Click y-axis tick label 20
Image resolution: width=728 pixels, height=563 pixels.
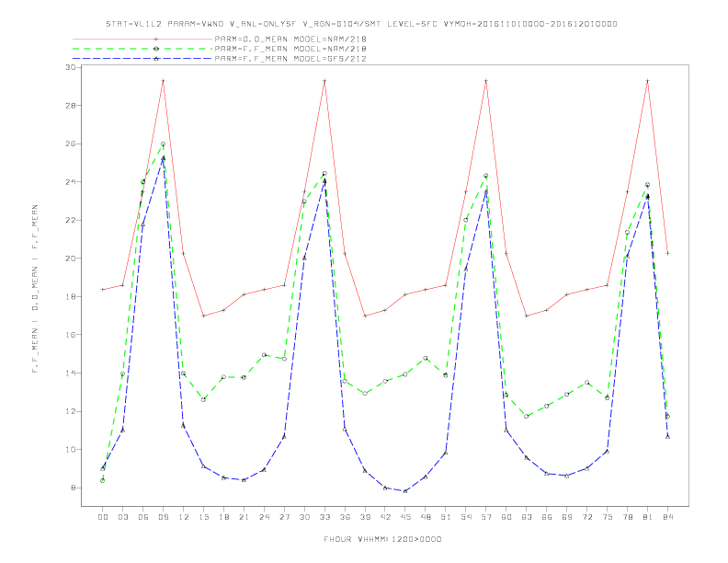pyautogui.click(x=71, y=259)
